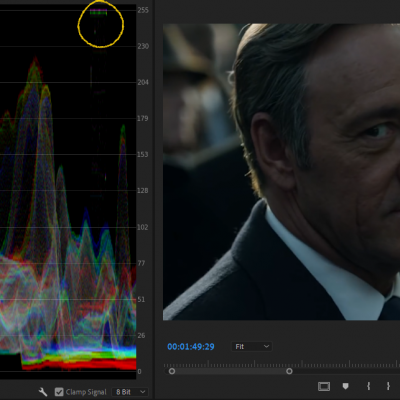
Task: Click the left zoom scroll bar handle
Action: [x=172, y=371]
